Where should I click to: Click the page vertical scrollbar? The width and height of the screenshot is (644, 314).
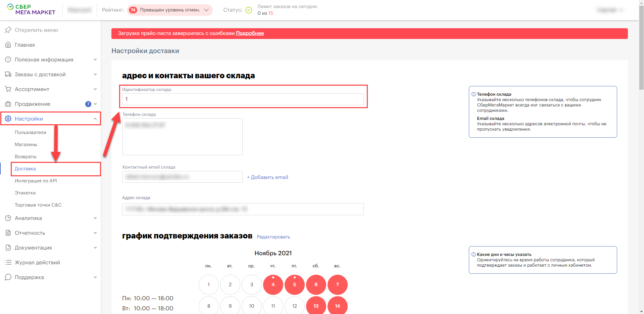pyautogui.click(x=641, y=47)
